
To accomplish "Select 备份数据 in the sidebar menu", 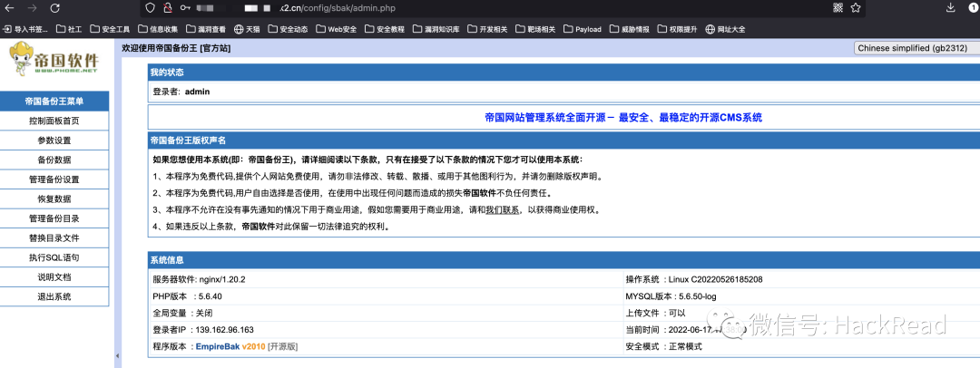I will click(x=54, y=160).
